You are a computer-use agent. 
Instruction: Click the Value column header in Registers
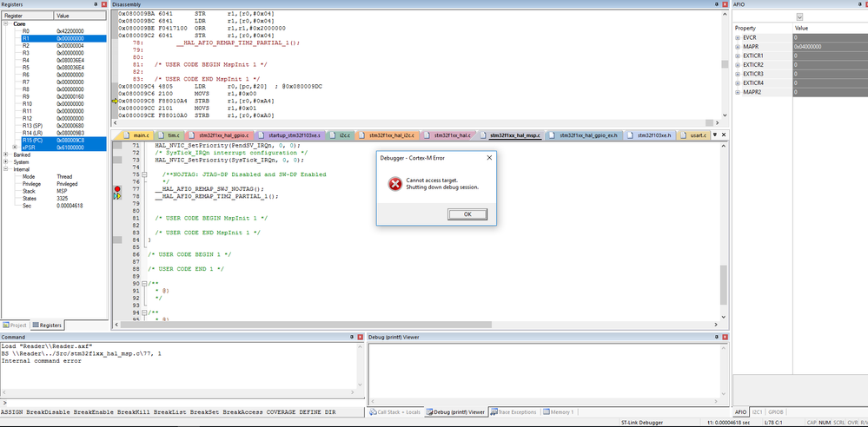pos(80,16)
